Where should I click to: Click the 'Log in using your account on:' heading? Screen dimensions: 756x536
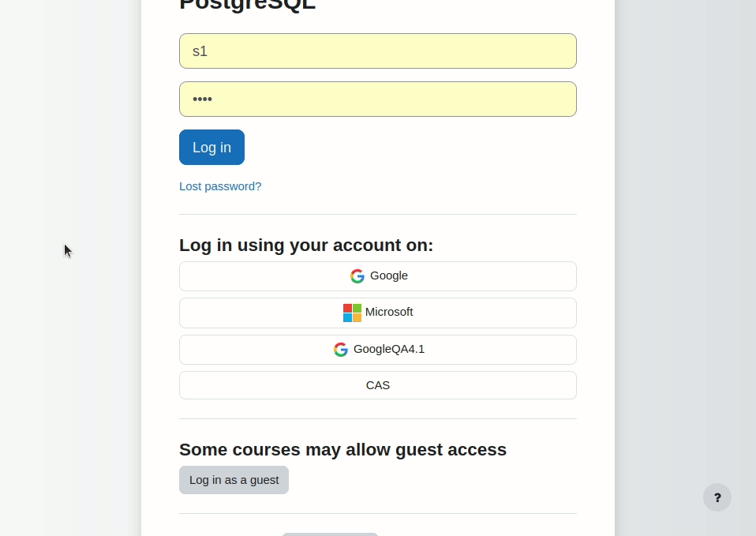point(306,245)
